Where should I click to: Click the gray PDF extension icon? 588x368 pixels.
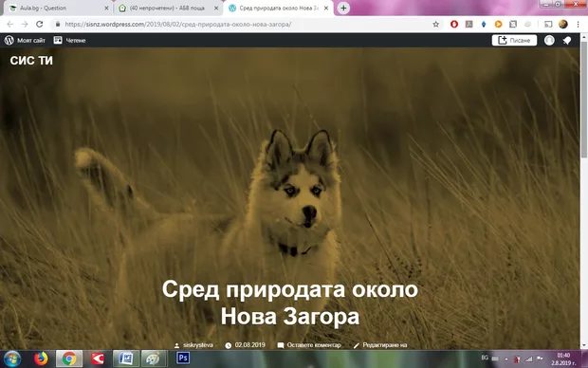point(469,24)
